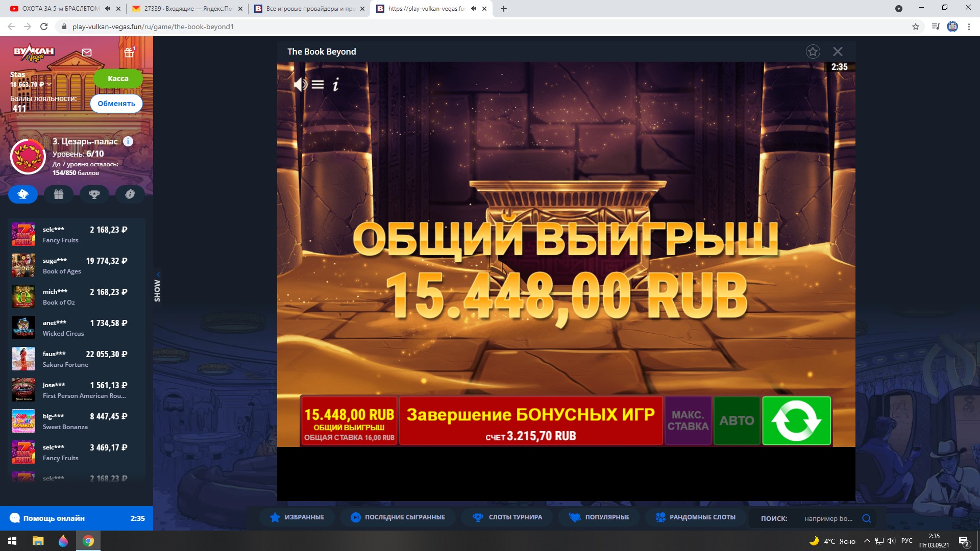Expand the Цезарь-палас level info tooltip

click(128, 141)
